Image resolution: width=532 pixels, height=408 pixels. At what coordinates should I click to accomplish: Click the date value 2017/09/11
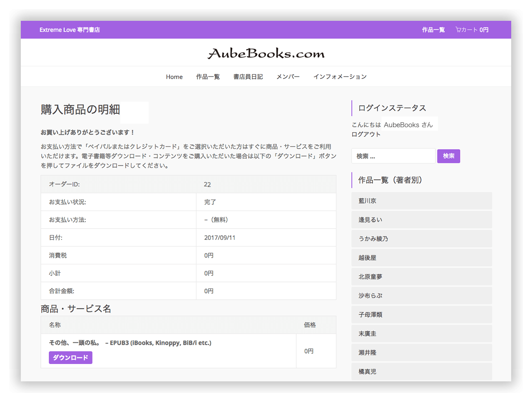[219, 238]
